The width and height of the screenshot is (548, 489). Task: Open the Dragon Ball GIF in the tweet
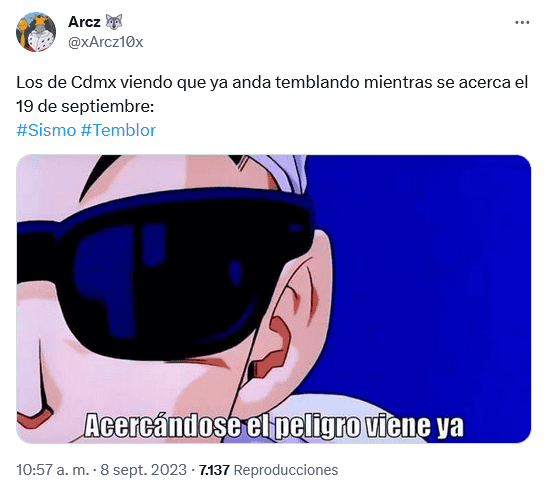274,299
